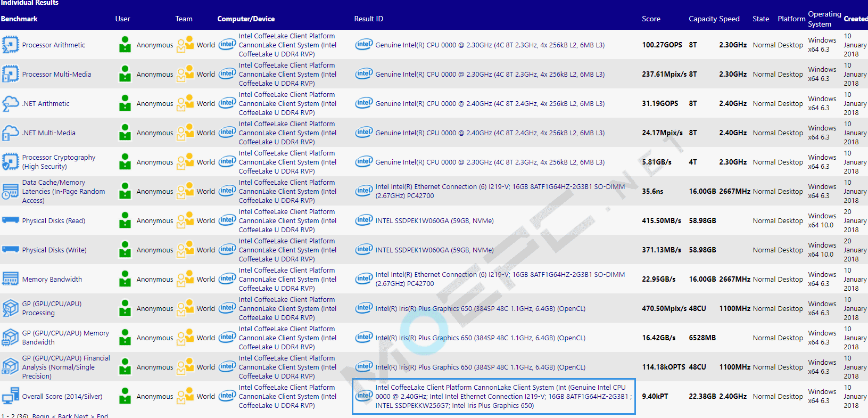
Task: Click the Operating System column header
Action: 824,19
